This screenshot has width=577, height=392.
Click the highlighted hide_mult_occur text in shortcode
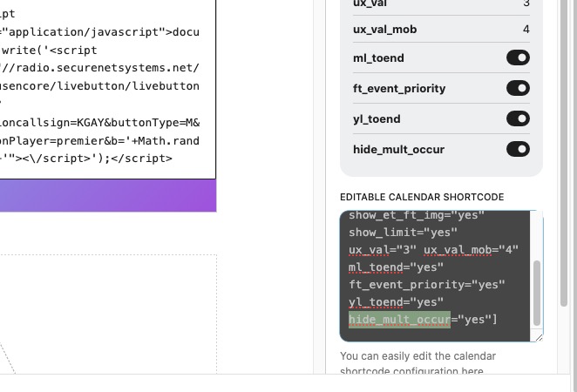tap(399, 319)
